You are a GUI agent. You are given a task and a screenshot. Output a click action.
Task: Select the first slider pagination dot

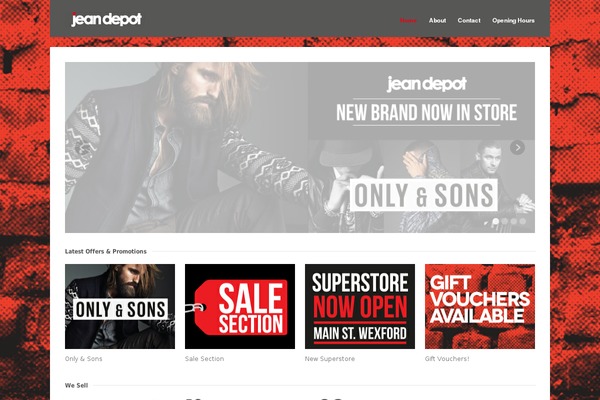[x=496, y=221]
